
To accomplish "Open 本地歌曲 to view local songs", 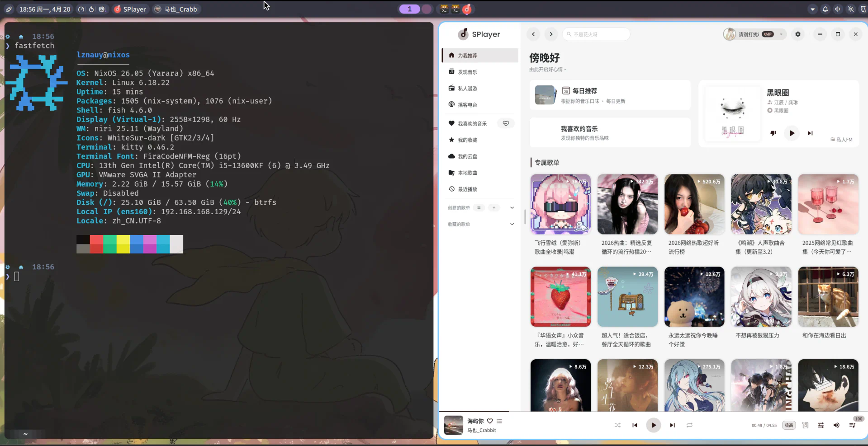I will 467,173.
